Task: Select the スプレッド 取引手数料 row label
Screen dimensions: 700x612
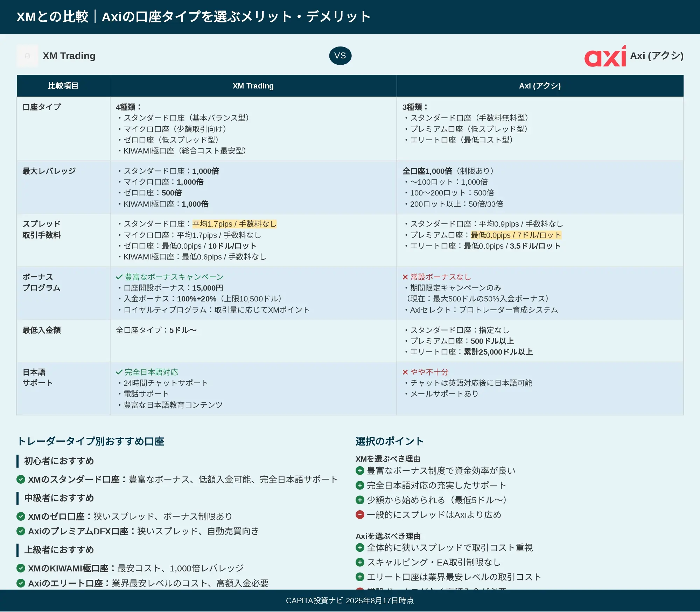Action: (x=42, y=229)
